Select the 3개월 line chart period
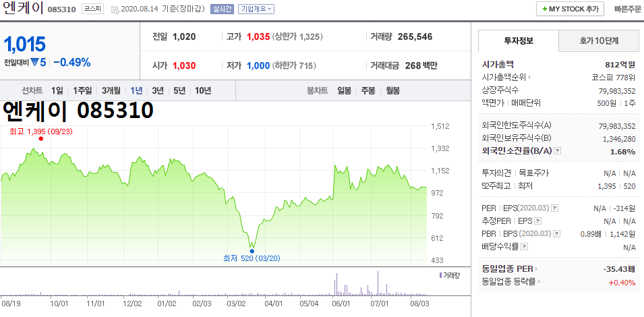 (x=111, y=91)
